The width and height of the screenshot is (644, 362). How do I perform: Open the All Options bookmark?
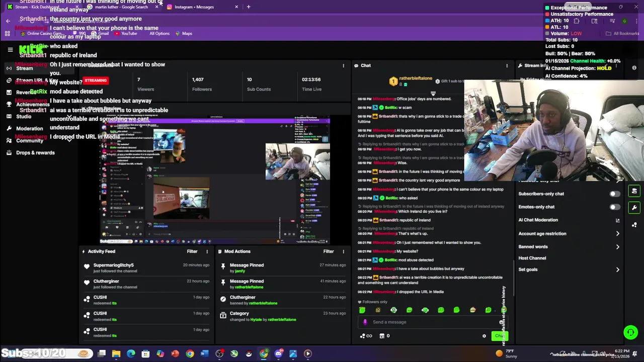(159, 33)
